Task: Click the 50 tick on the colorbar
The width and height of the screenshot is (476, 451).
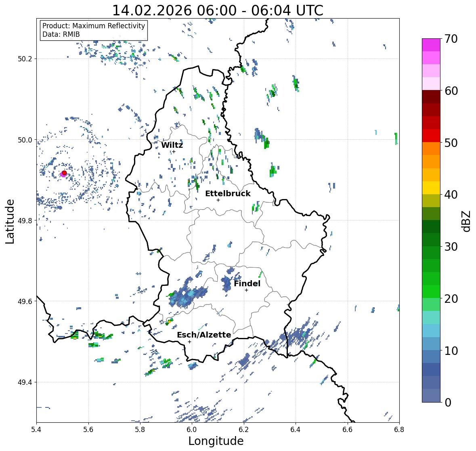Action: coord(451,143)
